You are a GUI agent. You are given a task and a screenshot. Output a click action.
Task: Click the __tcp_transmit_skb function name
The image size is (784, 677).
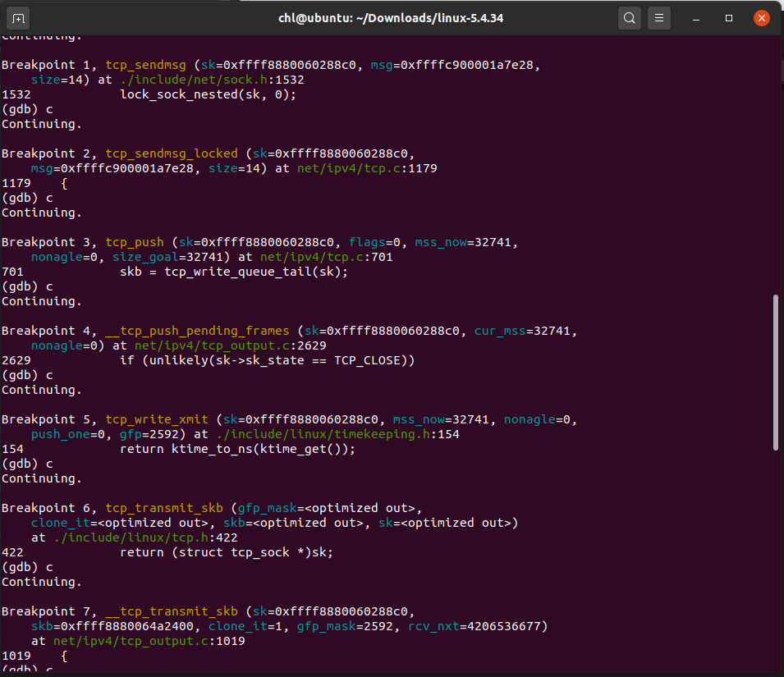tap(172, 611)
